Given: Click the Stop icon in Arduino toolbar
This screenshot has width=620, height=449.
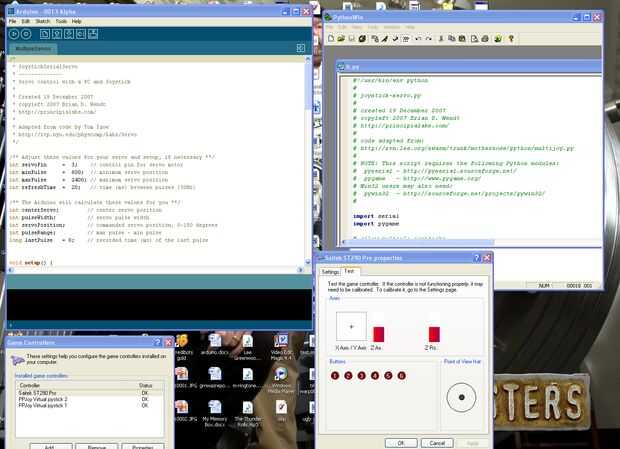Looking at the screenshot, I should point(26,34).
